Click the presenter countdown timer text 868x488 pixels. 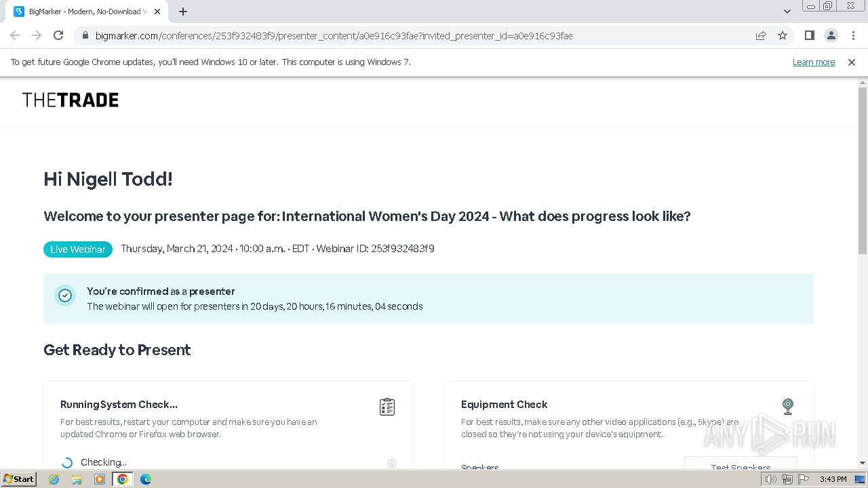[255, 306]
